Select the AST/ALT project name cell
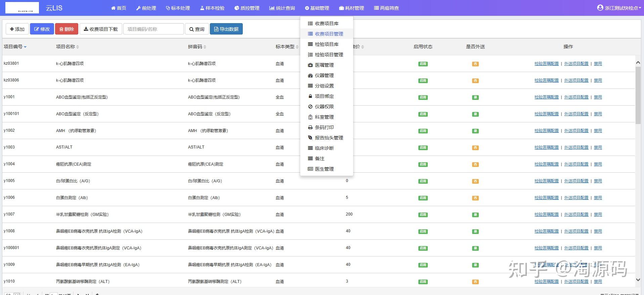This screenshot has height=295, width=644. coord(64,147)
